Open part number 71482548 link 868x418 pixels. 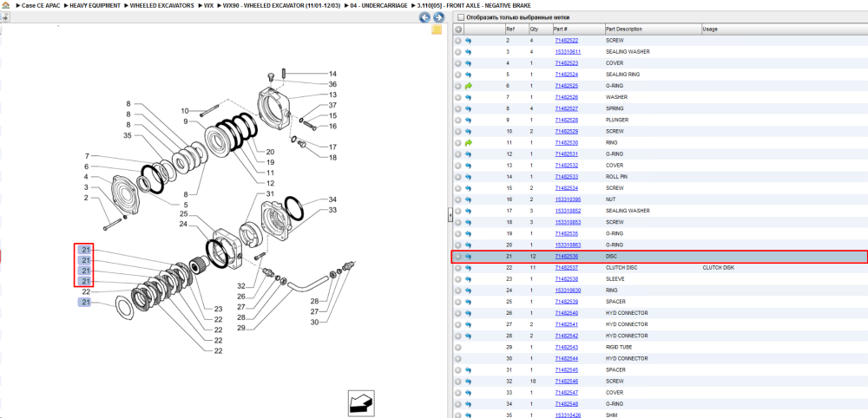566,404
